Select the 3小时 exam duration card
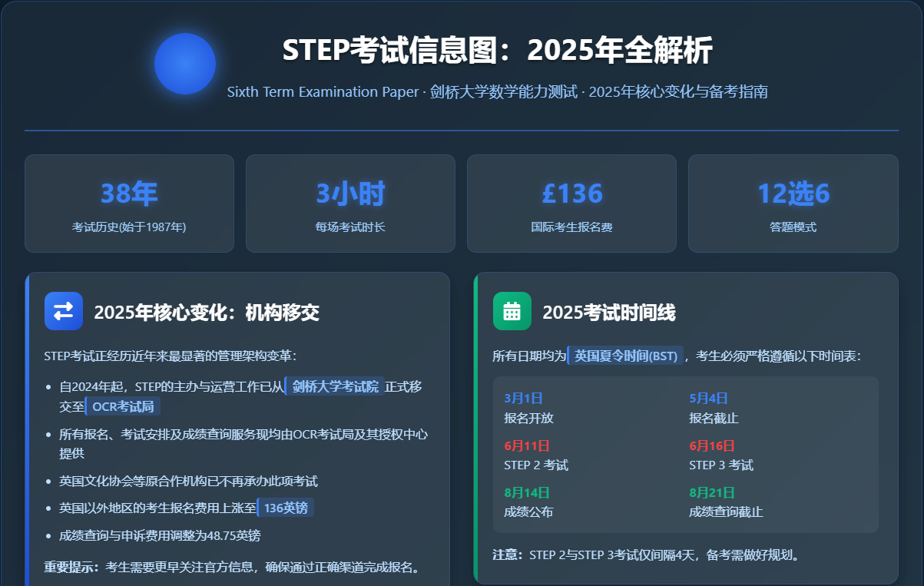This screenshot has height=586, width=924. coord(350,204)
